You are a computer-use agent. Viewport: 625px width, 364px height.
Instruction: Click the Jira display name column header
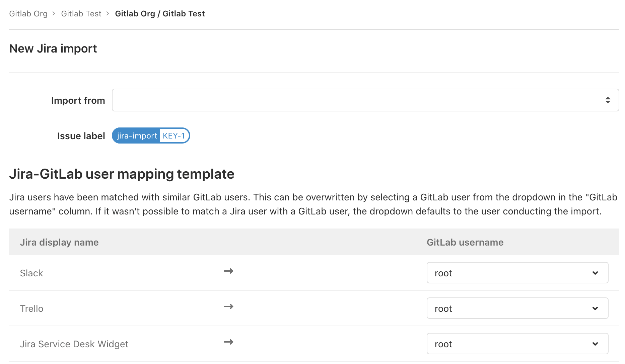click(x=59, y=242)
